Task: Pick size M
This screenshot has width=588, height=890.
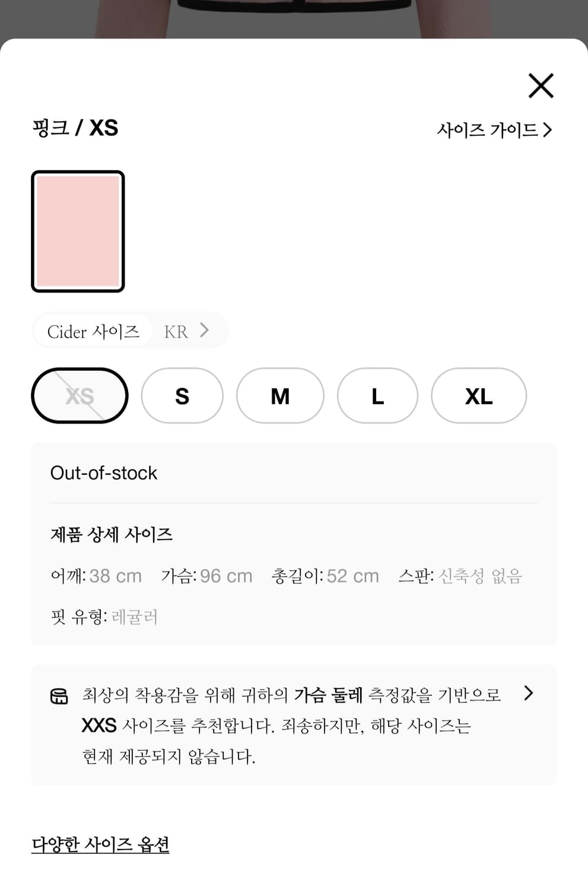Action: pyautogui.click(x=280, y=396)
